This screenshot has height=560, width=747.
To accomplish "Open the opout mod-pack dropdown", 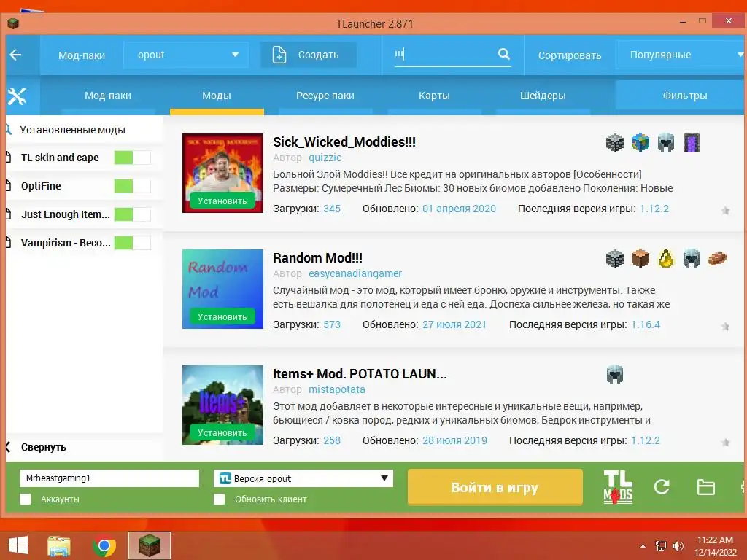I will click(186, 55).
